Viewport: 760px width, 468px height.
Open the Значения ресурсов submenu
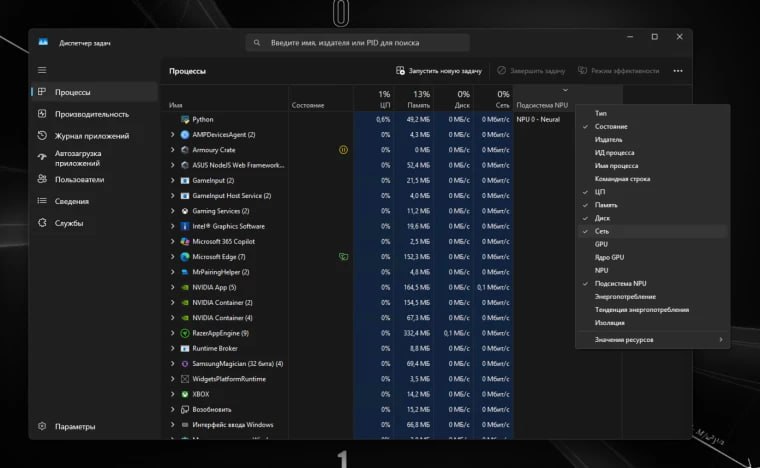[652, 340]
